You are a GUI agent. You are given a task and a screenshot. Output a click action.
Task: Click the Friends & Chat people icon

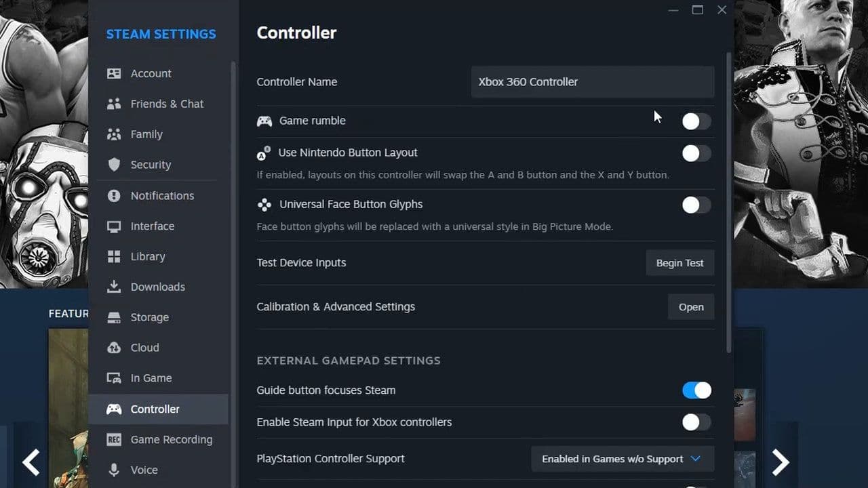(114, 104)
